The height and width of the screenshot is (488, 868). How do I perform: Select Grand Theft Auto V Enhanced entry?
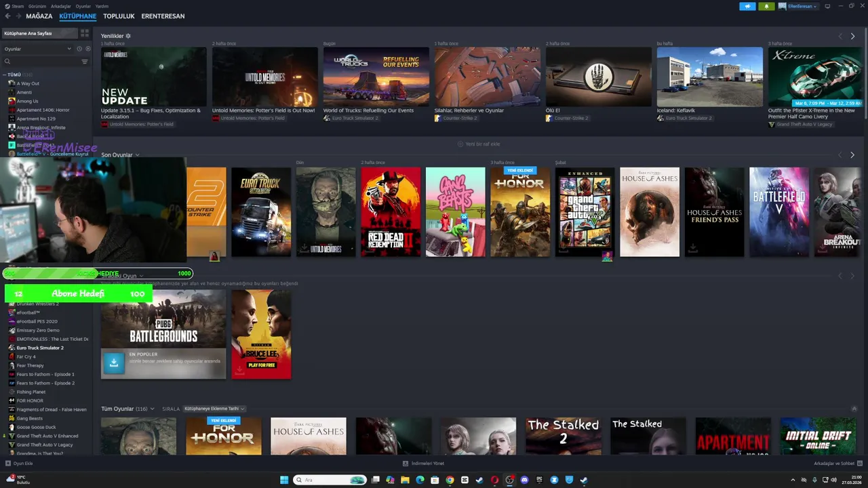click(47, 436)
